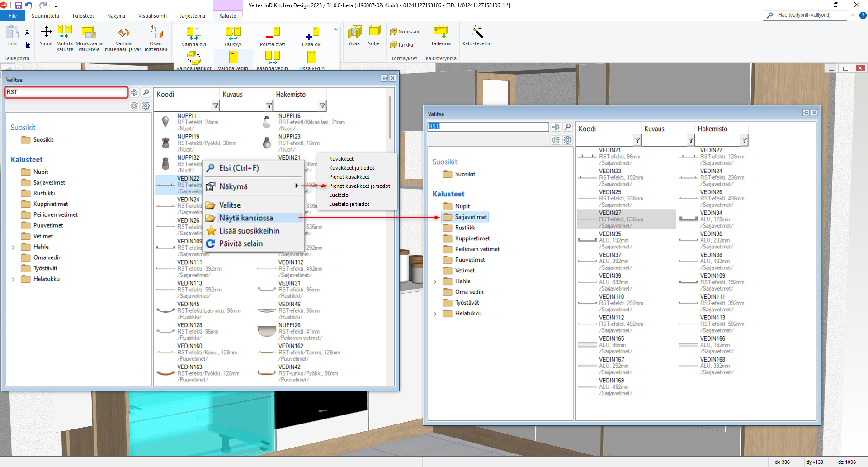Choose Lisää suosikkeihin from context menu
The height and width of the screenshot is (467, 868).
click(249, 231)
